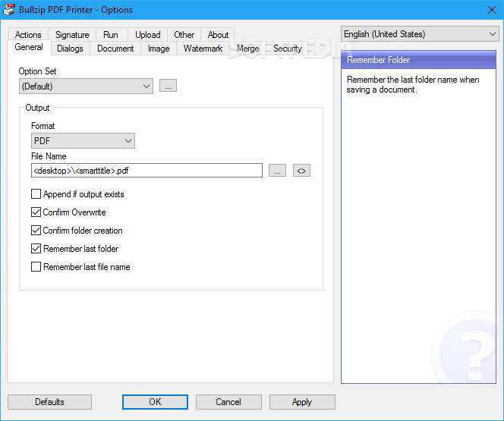Open the Format PDF dropdown
Image resolution: width=504 pixels, height=421 pixels.
tap(83, 140)
